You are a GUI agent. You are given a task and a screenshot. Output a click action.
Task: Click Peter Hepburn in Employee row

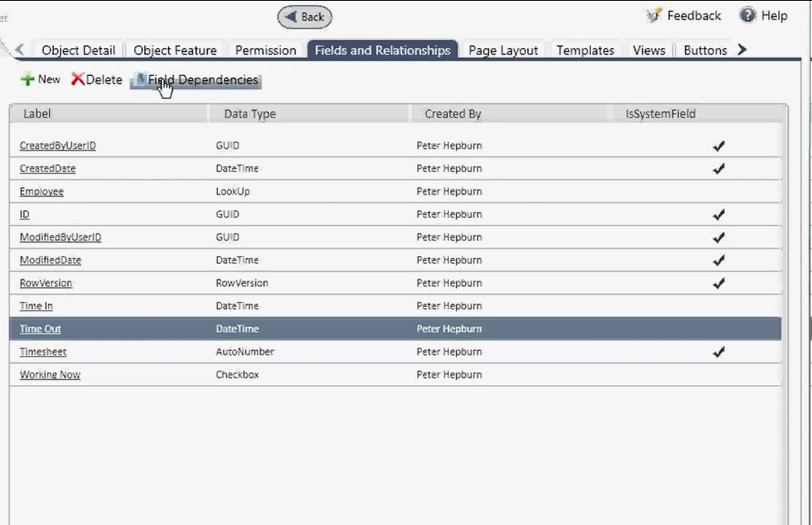click(x=449, y=191)
